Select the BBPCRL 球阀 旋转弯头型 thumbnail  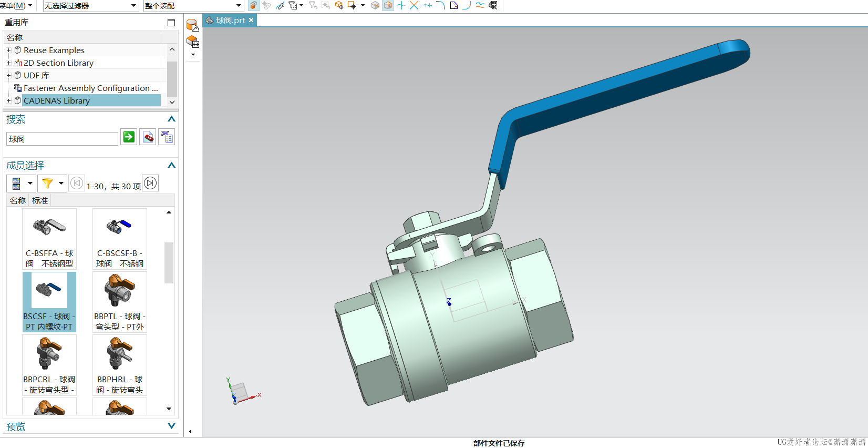tap(49, 365)
